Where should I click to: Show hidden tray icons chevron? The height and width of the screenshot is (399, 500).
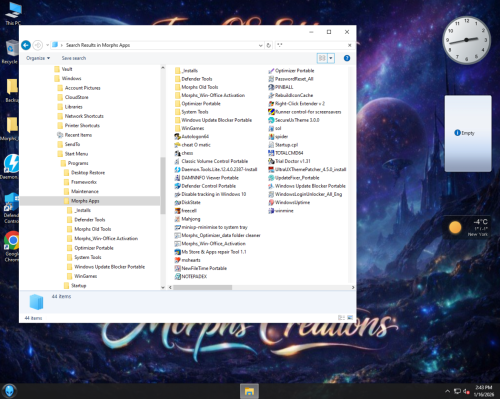tap(448, 391)
